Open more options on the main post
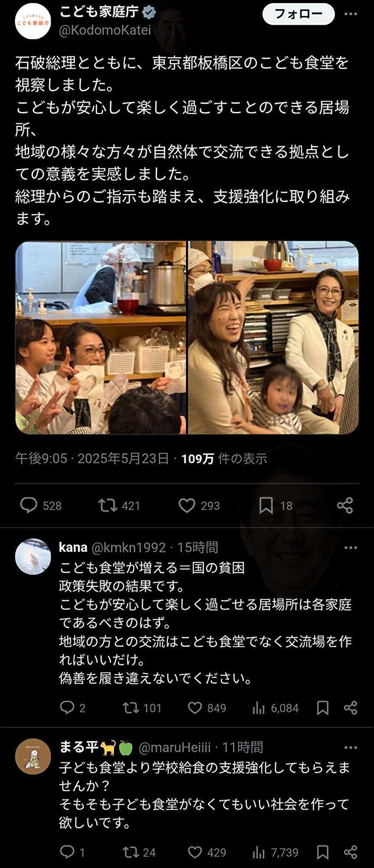 [351, 14]
